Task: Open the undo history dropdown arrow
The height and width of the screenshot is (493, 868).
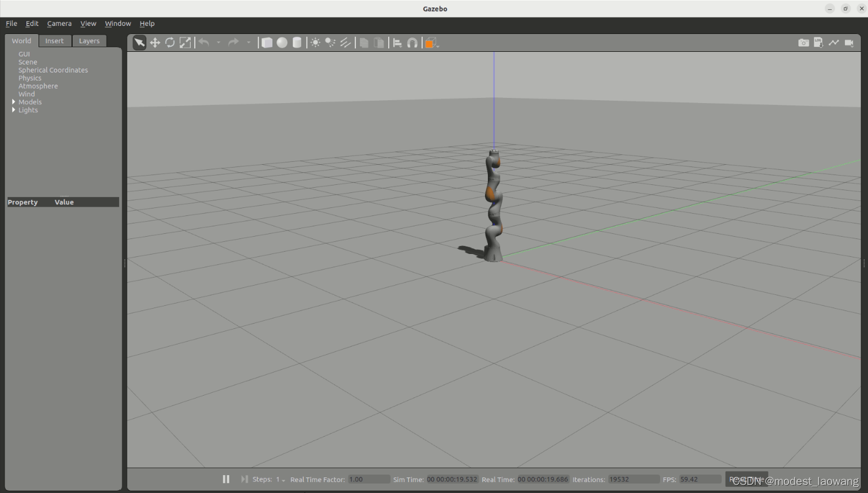Action: [x=218, y=43]
